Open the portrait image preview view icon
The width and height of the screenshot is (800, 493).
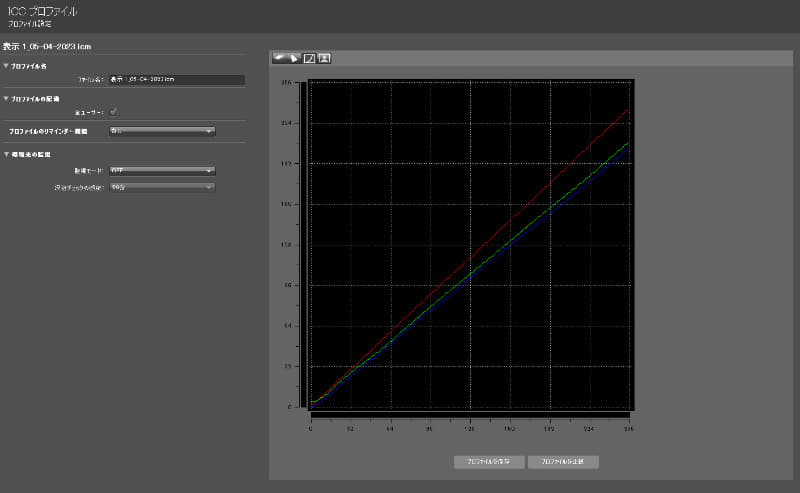[324, 58]
